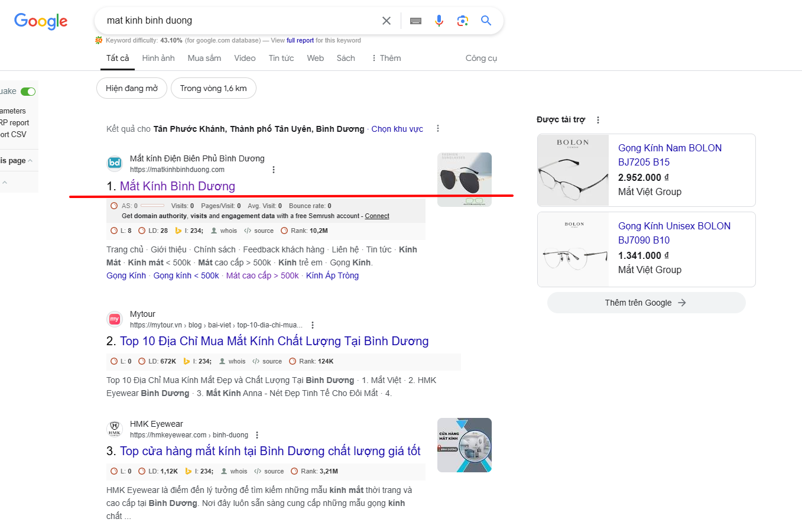Click Bing index icon 'I: 234' first result
Screen dimensions: 802x532
click(x=178, y=231)
